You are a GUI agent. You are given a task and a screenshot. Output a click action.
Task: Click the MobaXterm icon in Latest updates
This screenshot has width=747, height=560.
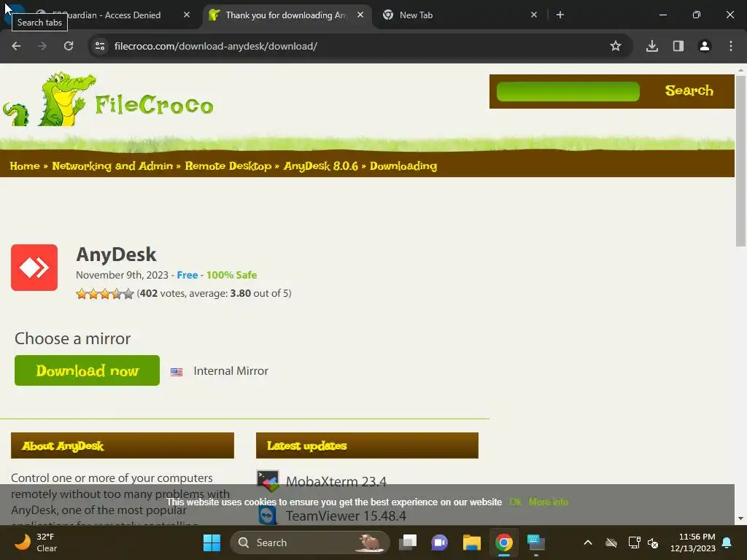[268, 481]
